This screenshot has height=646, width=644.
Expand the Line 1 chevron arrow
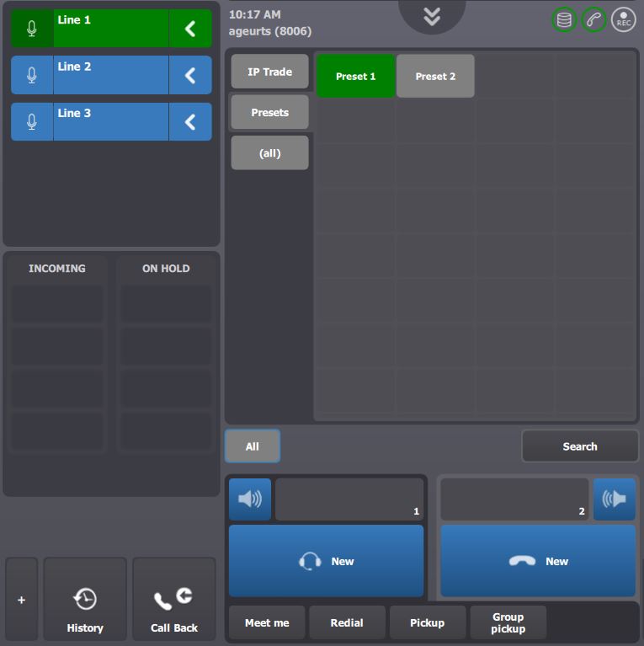pos(190,29)
